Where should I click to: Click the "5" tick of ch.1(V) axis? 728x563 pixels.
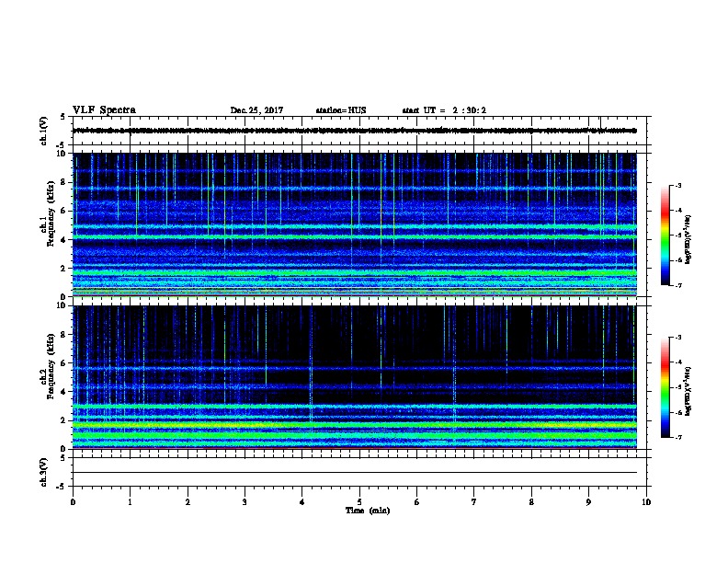tap(63, 117)
